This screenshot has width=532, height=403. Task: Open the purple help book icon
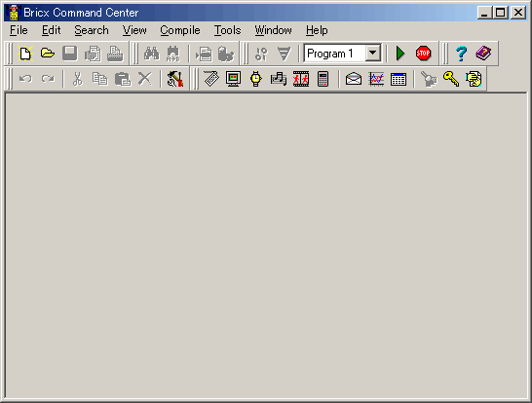pos(483,54)
